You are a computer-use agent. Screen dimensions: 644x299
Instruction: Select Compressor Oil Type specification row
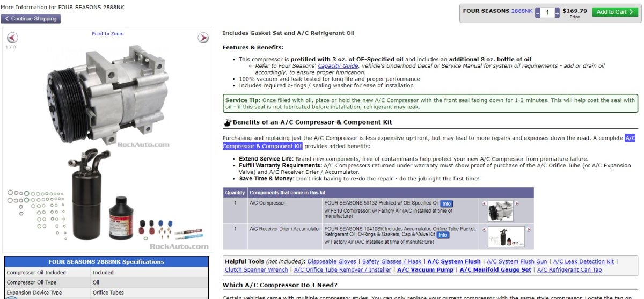click(x=106, y=283)
